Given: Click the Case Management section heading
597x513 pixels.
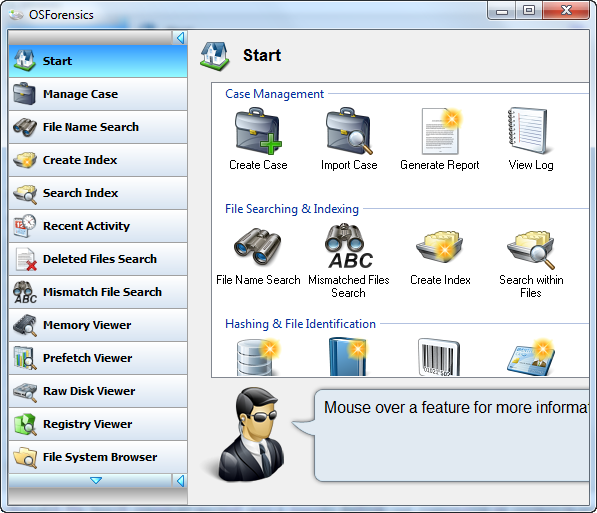Looking at the screenshot, I should coord(274,94).
